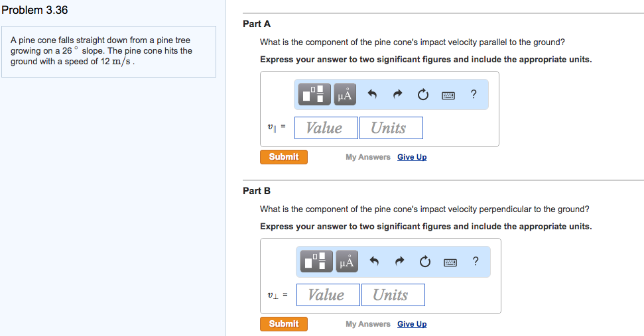Click the undo arrow in Part A toolbar
This screenshot has height=336, width=644.
(372, 95)
